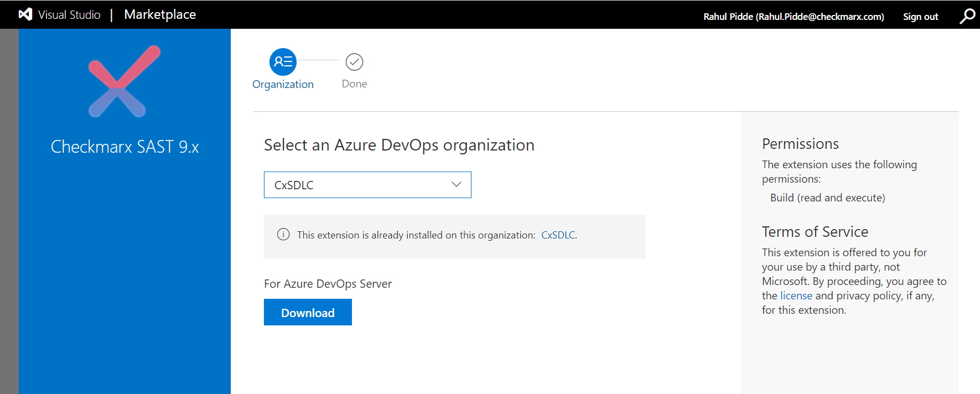
Task: Click the Visual Studio header text
Action: coord(69,15)
